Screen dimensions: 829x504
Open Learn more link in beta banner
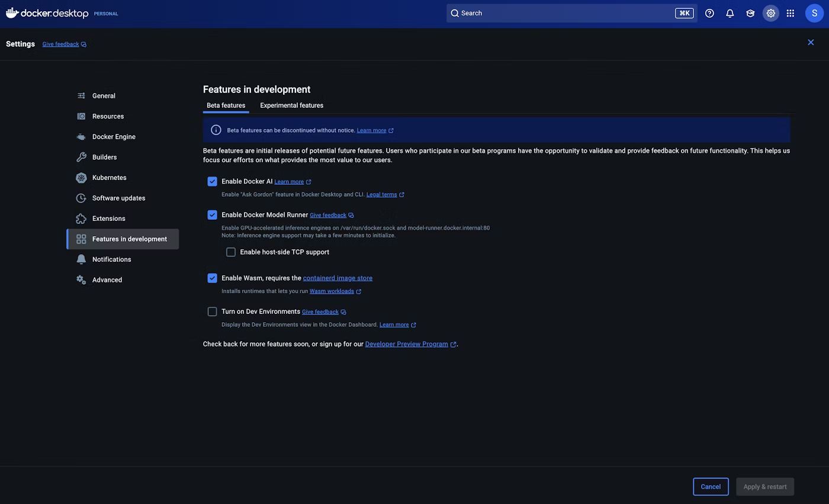tap(371, 130)
